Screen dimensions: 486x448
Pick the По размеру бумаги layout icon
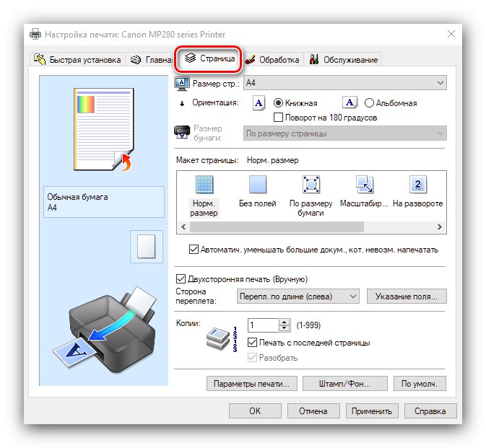pos(311,185)
